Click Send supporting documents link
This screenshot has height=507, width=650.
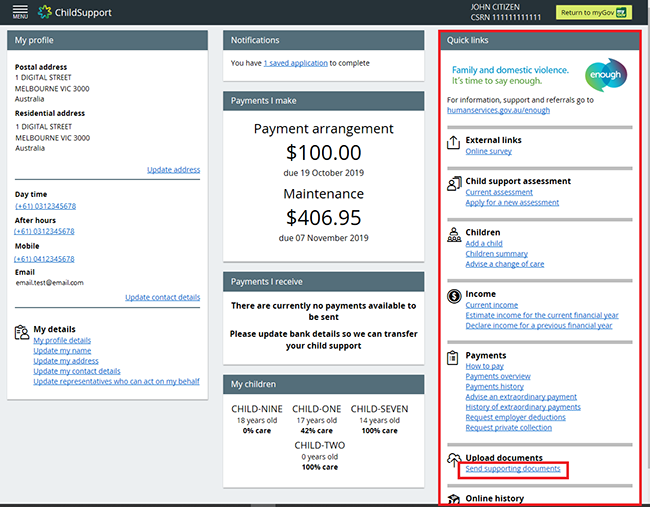tap(513, 469)
